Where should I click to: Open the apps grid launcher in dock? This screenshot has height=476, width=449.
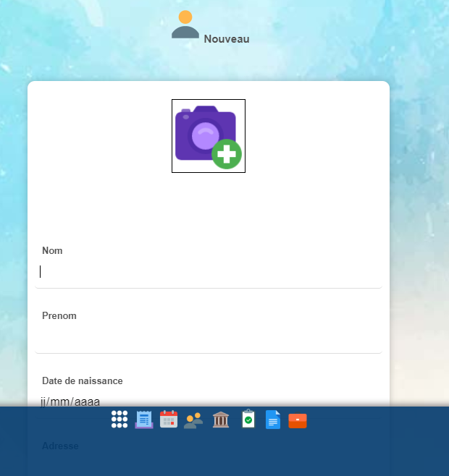[x=119, y=420]
